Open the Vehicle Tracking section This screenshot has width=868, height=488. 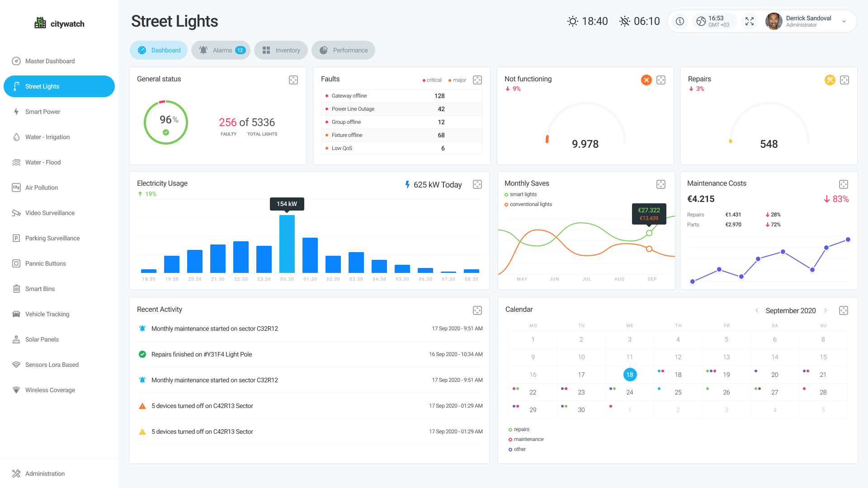tap(17, 314)
